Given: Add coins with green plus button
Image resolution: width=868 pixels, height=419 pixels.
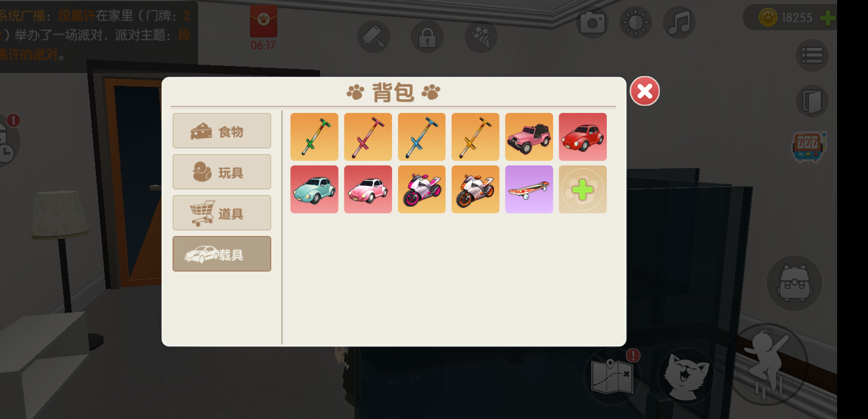Looking at the screenshot, I should tap(827, 17).
